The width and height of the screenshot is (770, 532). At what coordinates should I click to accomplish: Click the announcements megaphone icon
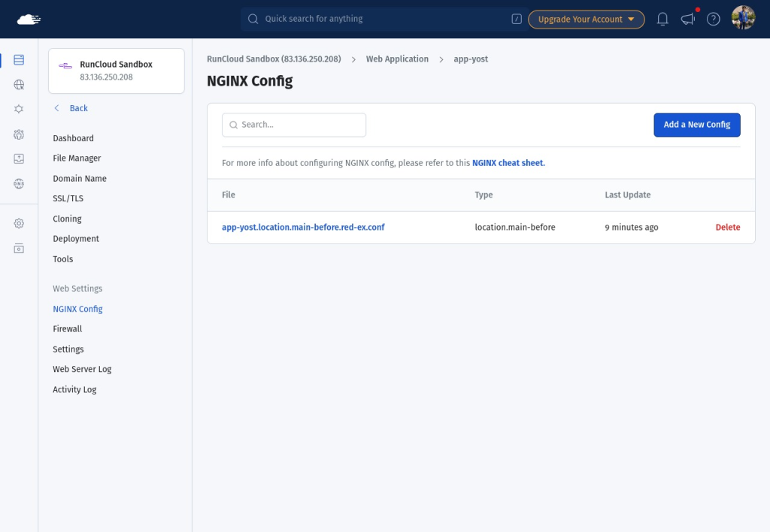tap(687, 19)
